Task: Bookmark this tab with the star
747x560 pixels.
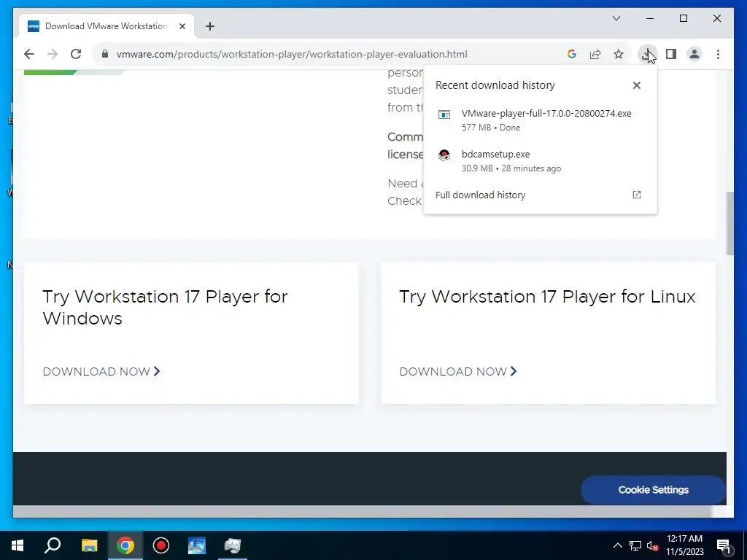Action: [x=619, y=54]
